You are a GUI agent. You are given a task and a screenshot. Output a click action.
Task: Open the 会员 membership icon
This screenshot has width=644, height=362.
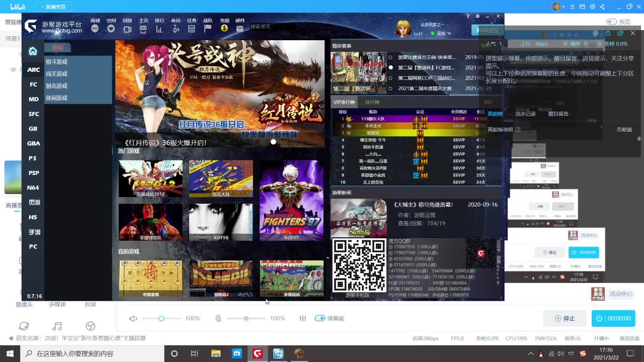pyautogui.click(x=176, y=29)
